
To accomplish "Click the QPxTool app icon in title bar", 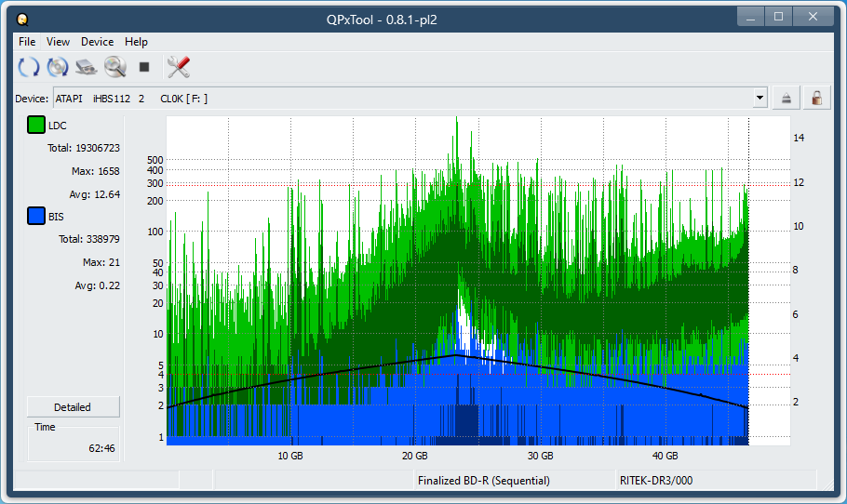I will (22, 20).
